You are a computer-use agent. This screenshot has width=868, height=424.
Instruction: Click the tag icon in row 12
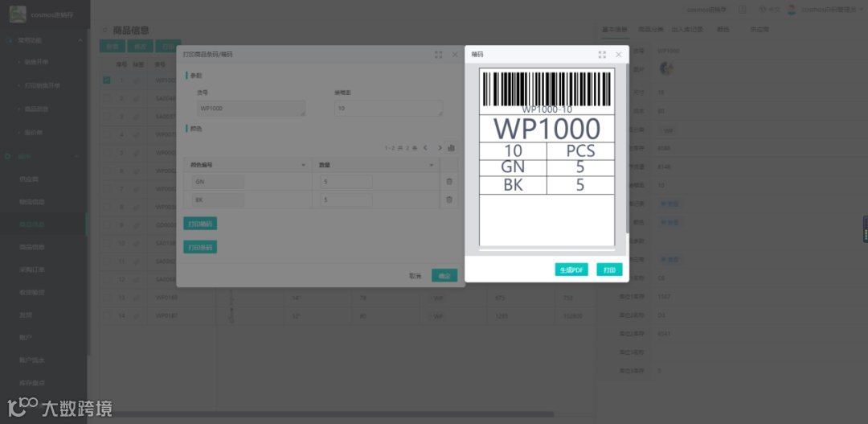[137, 279]
